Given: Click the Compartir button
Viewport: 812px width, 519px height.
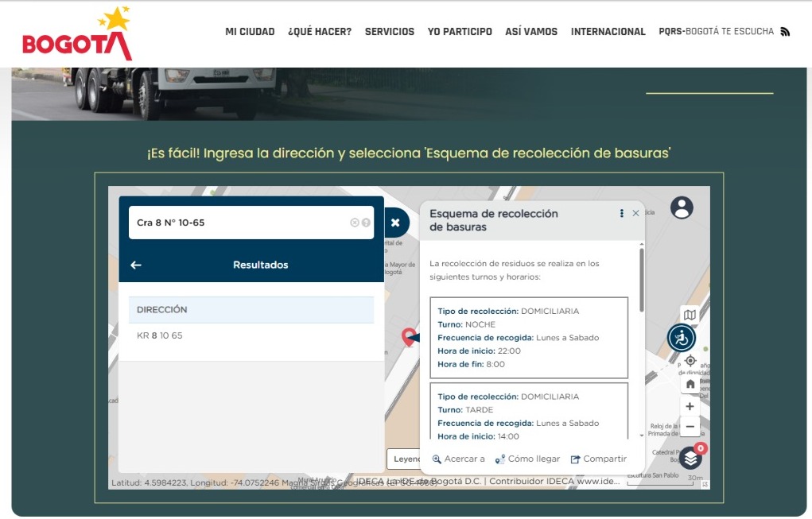Looking at the screenshot, I should tap(599, 459).
